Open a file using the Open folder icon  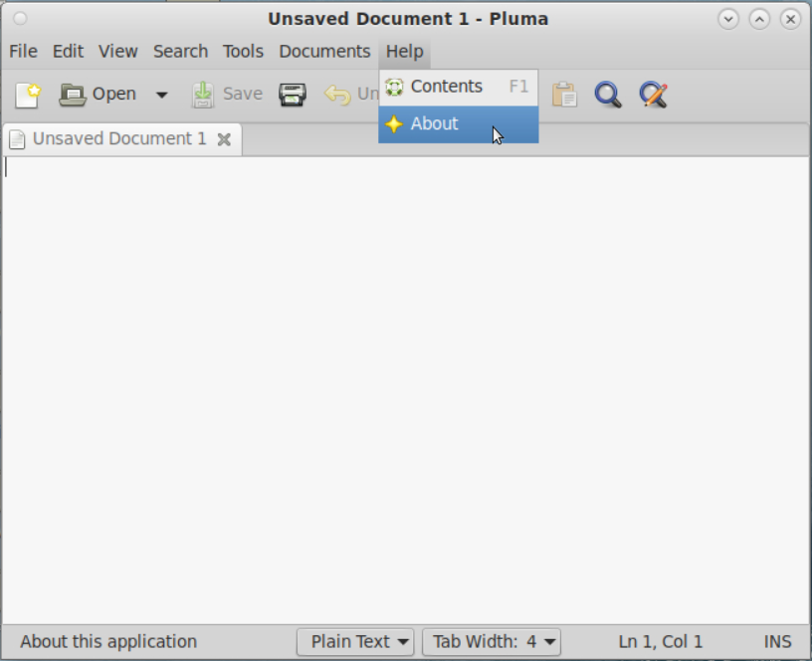pyautogui.click(x=73, y=94)
